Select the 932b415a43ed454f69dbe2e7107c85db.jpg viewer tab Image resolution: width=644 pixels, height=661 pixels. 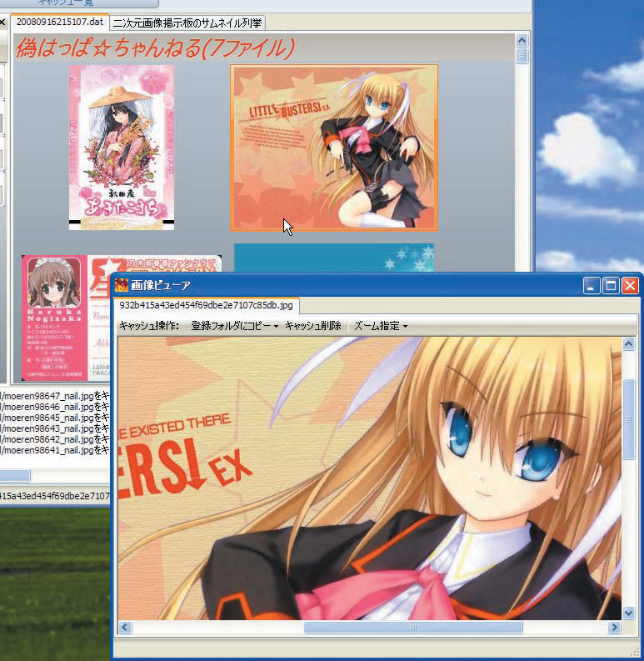click(206, 305)
